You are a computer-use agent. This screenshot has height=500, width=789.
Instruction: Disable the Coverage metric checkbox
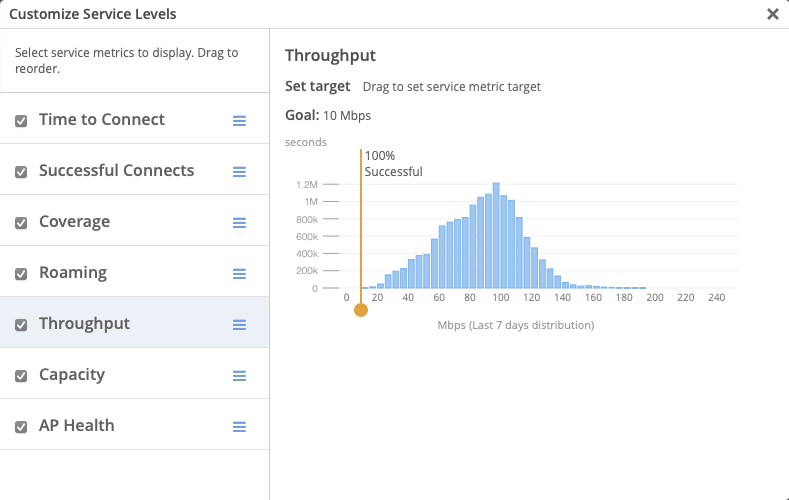(21, 223)
